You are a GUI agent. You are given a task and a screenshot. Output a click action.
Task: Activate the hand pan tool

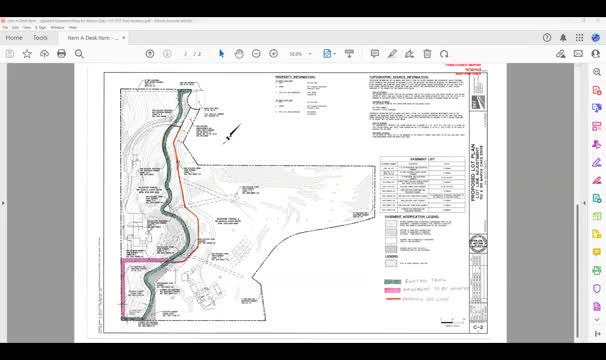point(239,54)
